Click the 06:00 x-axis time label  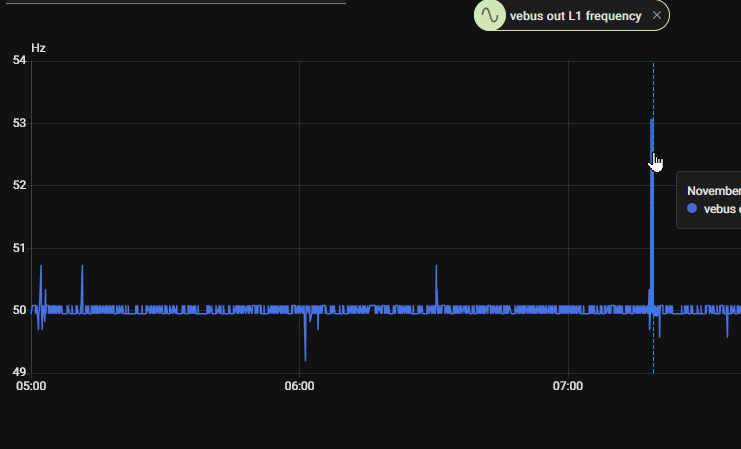coord(299,386)
